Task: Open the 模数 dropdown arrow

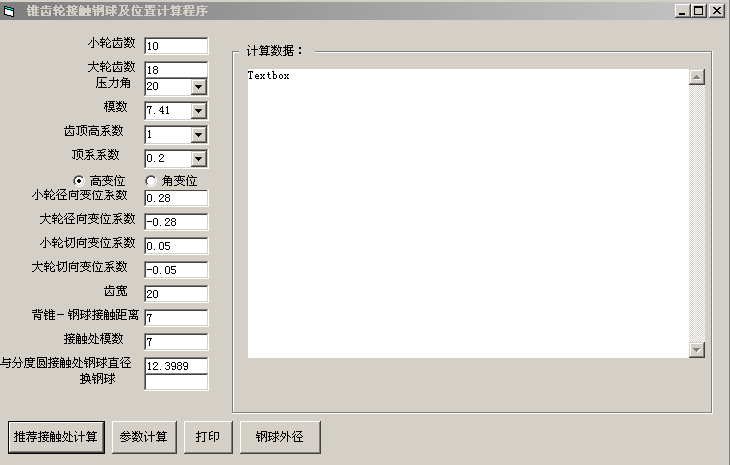Action: [199, 111]
